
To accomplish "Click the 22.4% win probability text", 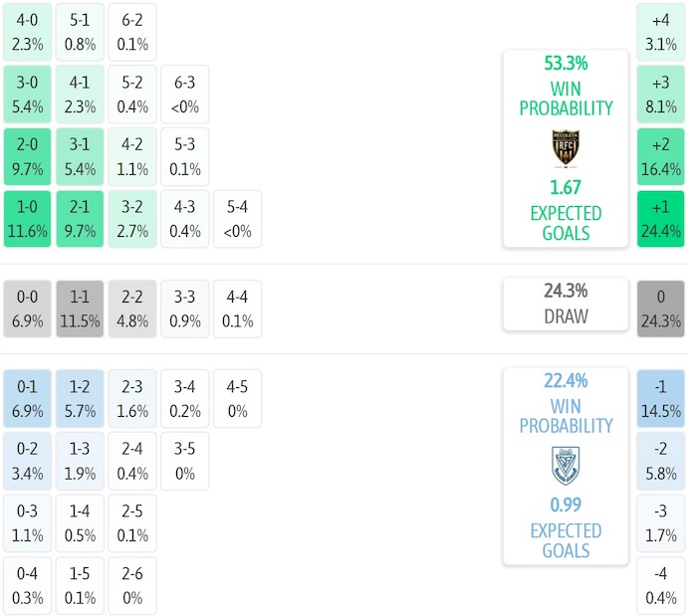I will [x=566, y=381].
